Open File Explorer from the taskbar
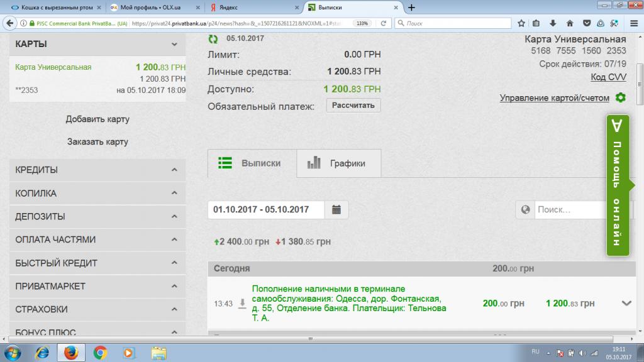The image size is (644, 362). pos(158,353)
